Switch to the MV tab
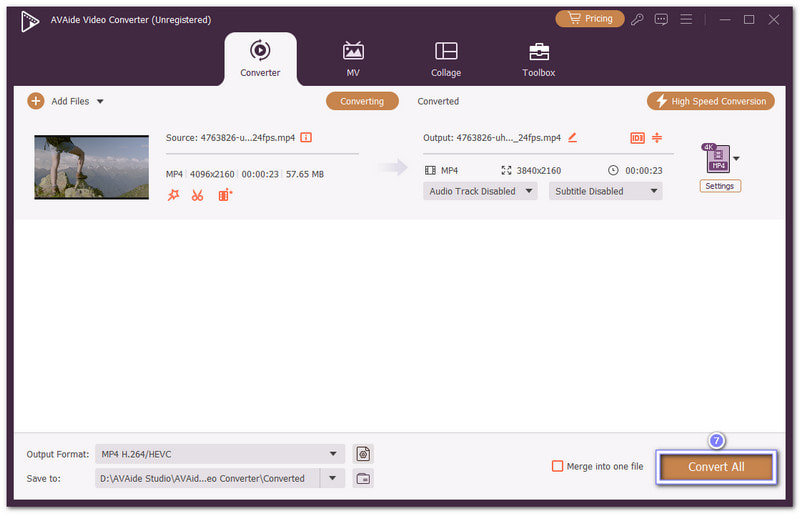Screen dimensions: 800x514 [353, 59]
